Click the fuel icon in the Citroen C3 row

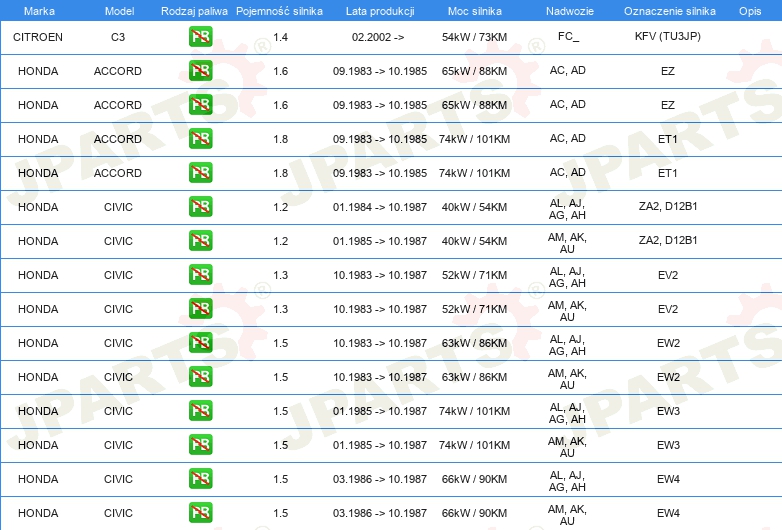click(200, 36)
